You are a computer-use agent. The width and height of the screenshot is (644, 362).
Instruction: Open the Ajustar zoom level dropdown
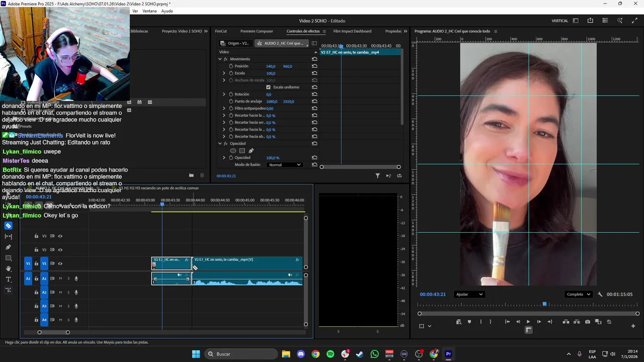point(469,295)
